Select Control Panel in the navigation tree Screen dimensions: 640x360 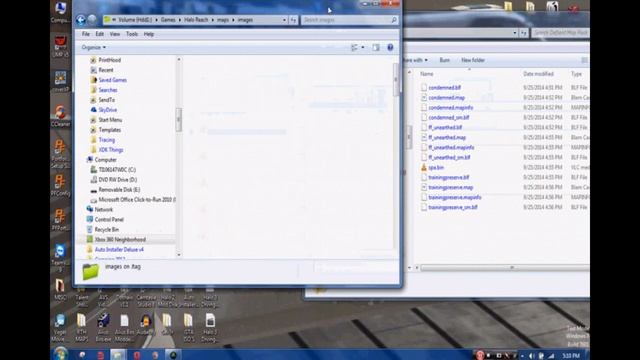pos(109,220)
